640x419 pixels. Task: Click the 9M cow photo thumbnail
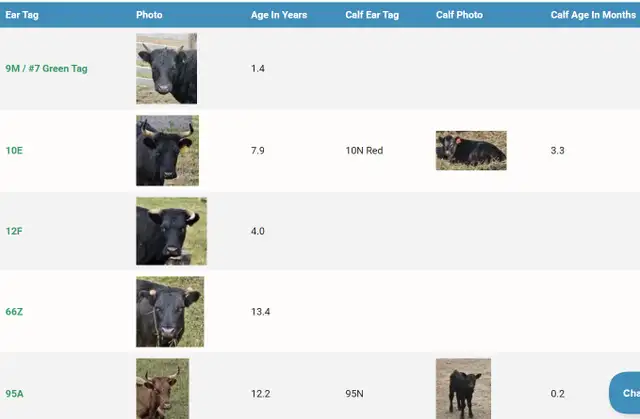click(167, 69)
